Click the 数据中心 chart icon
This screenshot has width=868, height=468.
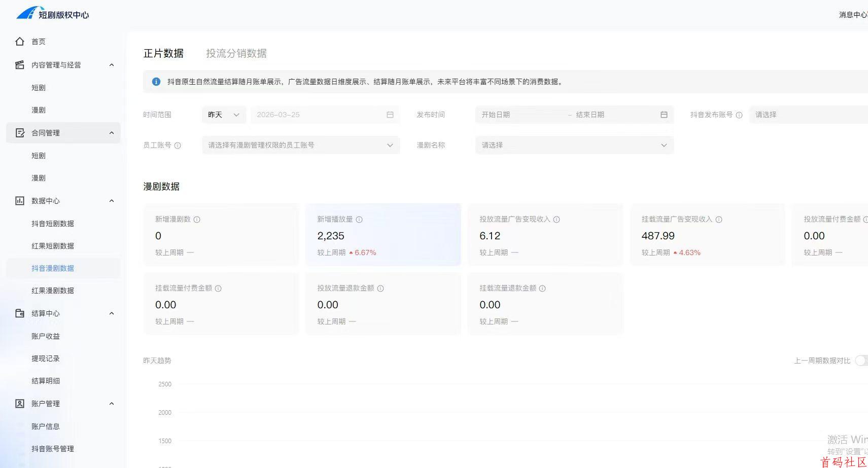[20, 201]
